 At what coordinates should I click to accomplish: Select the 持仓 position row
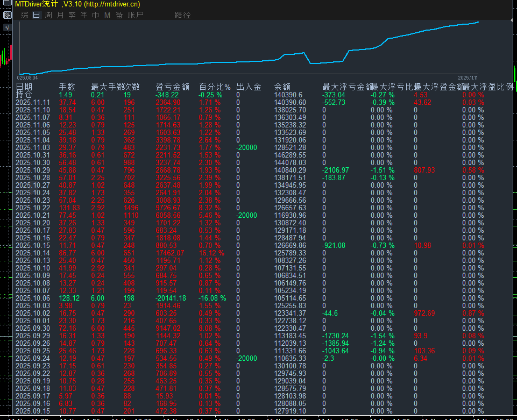(22, 93)
